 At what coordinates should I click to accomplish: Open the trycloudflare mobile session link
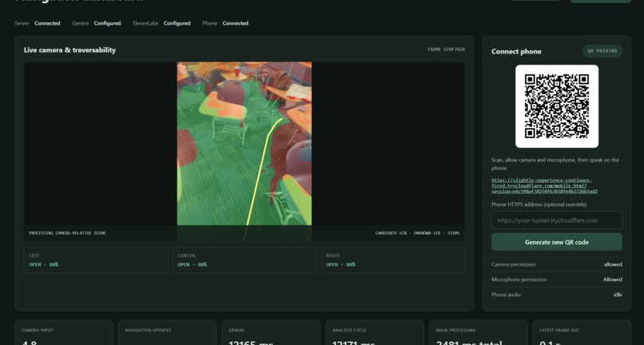pos(544,185)
